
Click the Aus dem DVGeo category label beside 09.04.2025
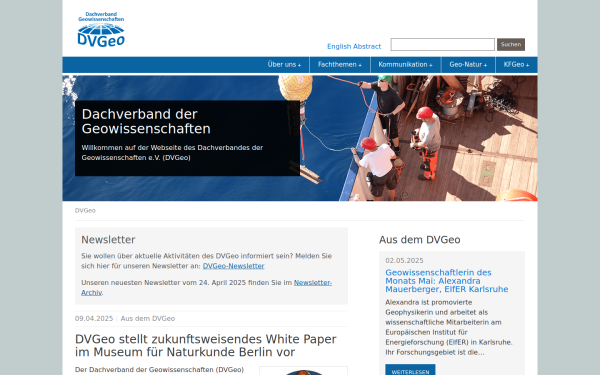148,318
